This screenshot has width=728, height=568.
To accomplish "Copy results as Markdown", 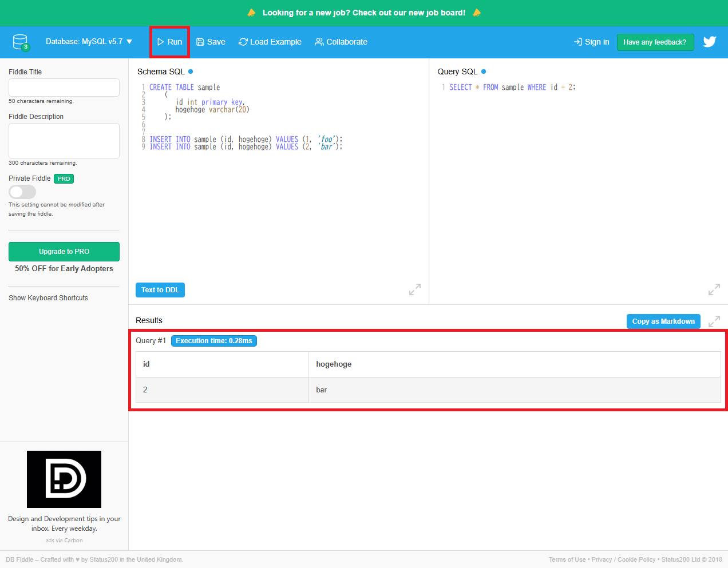I will (x=663, y=321).
